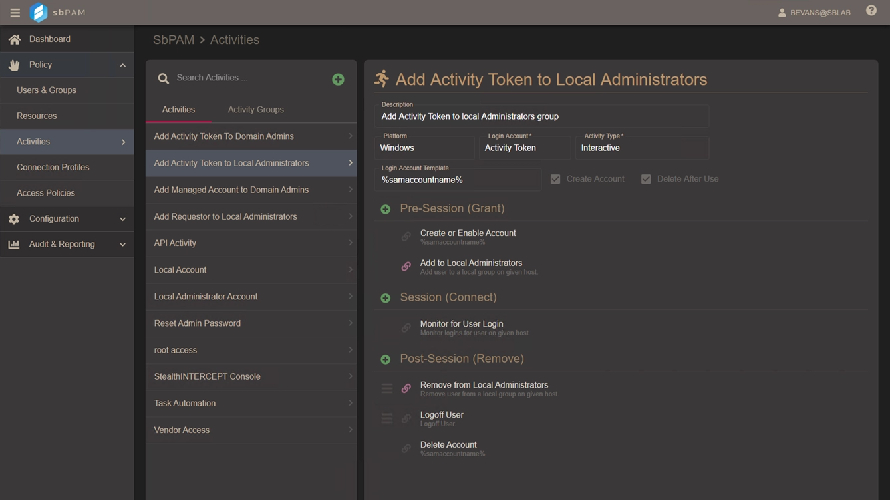Expand the Audit & Reporting chevron
This screenshot has height=500, width=890.
[x=123, y=245]
